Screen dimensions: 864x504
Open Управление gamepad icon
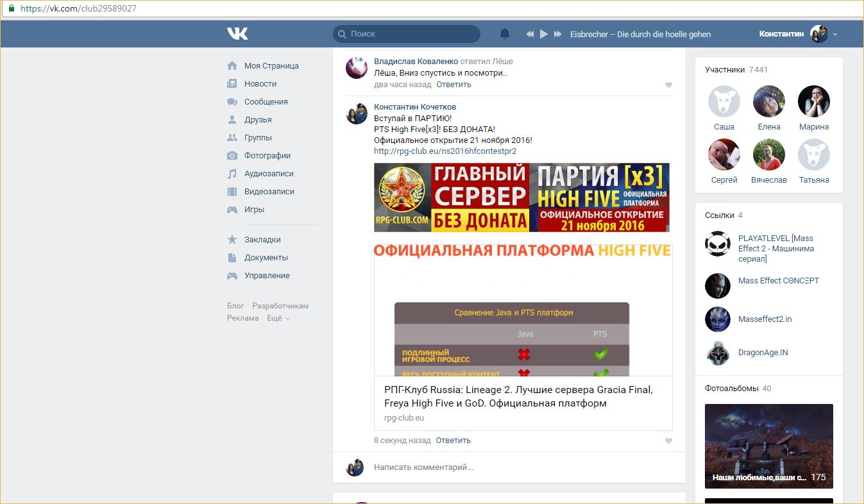[232, 275]
